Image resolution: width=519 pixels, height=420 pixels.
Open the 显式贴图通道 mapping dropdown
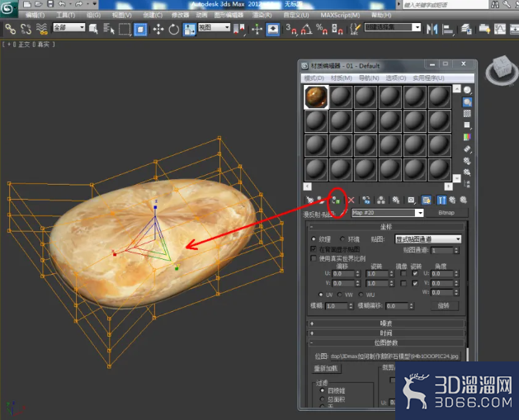428,239
